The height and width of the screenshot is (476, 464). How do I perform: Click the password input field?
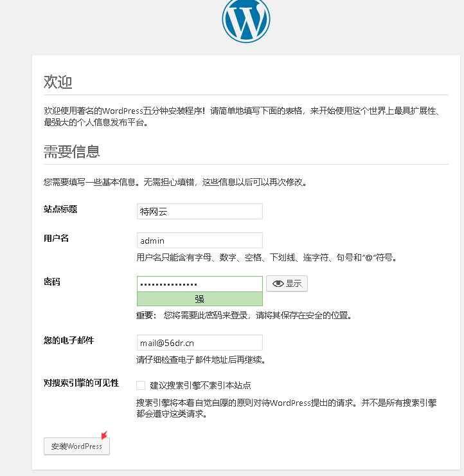click(200, 284)
